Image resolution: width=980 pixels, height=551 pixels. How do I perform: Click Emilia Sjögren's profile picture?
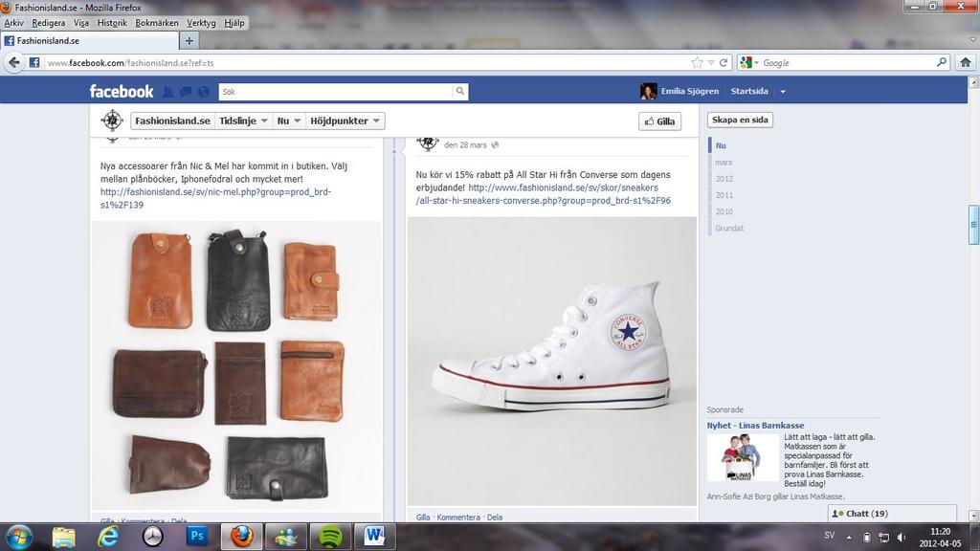coord(649,91)
